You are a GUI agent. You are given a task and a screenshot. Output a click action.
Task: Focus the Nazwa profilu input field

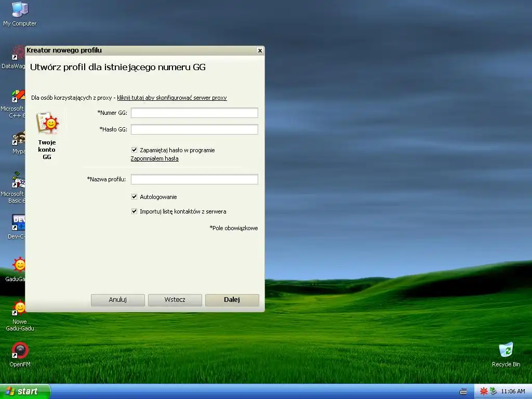point(194,179)
